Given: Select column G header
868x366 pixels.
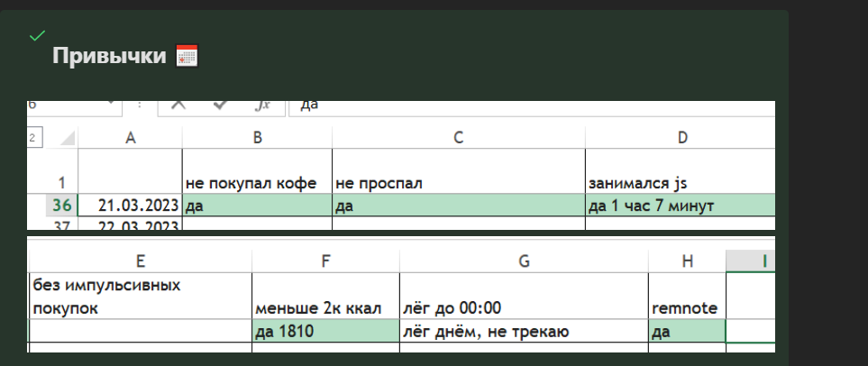Looking at the screenshot, I should tap(524, 261).
